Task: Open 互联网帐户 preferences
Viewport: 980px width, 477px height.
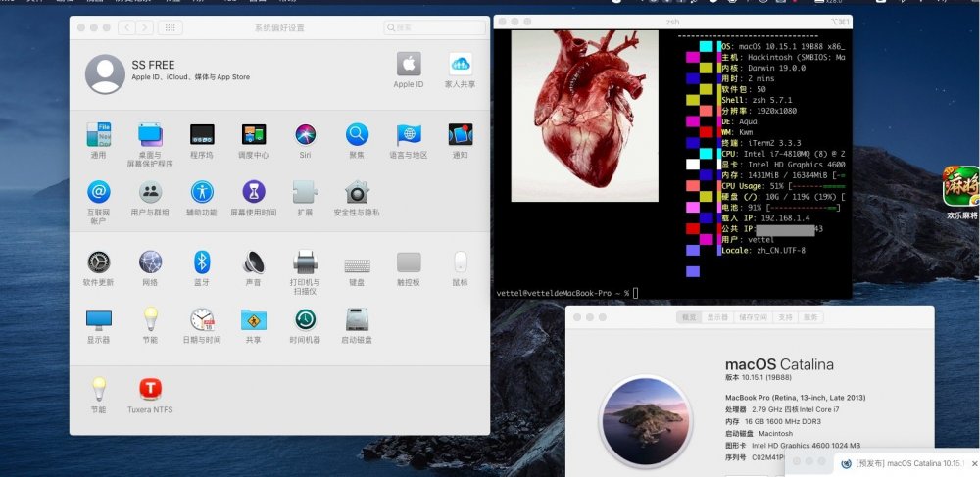Action: 99,192
